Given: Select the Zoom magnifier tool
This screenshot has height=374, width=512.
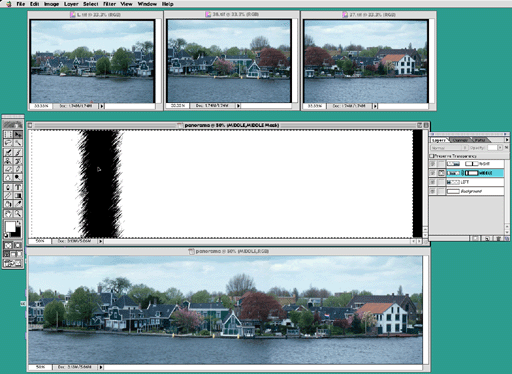Looking at the screenshot, I should pos(18,214).
